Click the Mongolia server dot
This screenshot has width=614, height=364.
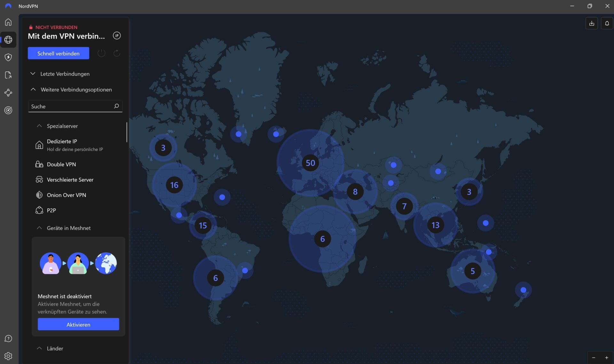click(438, 171)
